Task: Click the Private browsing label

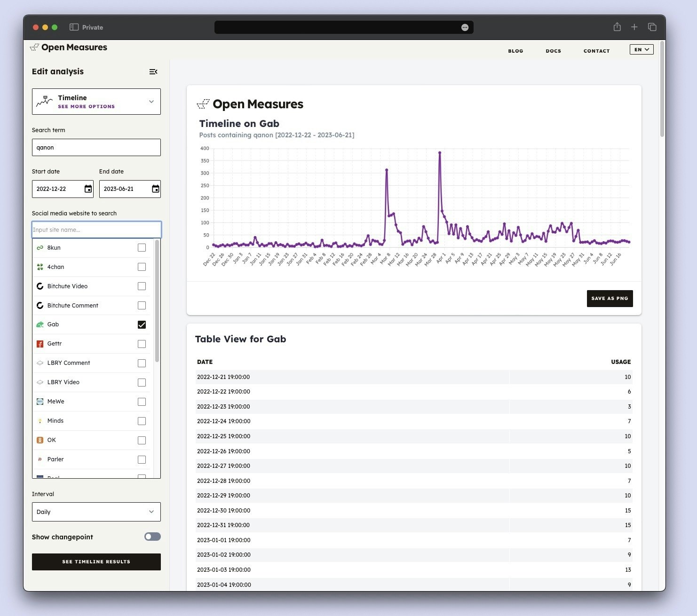Action: (93, 27)
